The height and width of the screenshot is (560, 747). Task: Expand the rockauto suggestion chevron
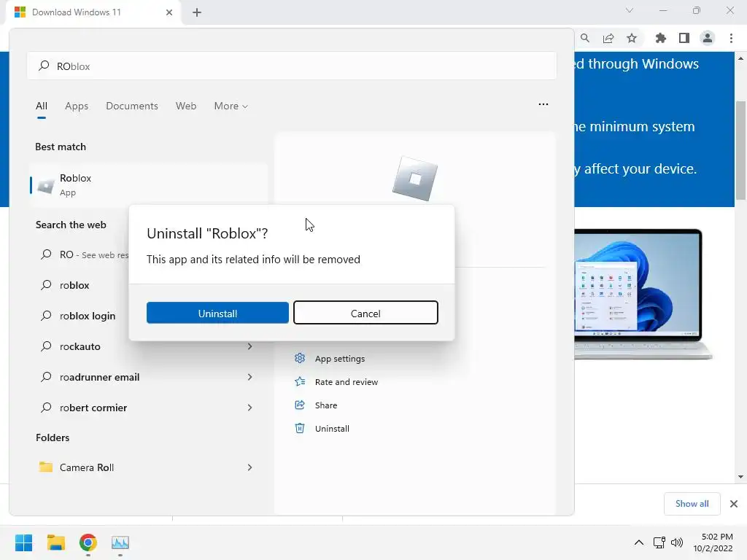tap(249, 346)
